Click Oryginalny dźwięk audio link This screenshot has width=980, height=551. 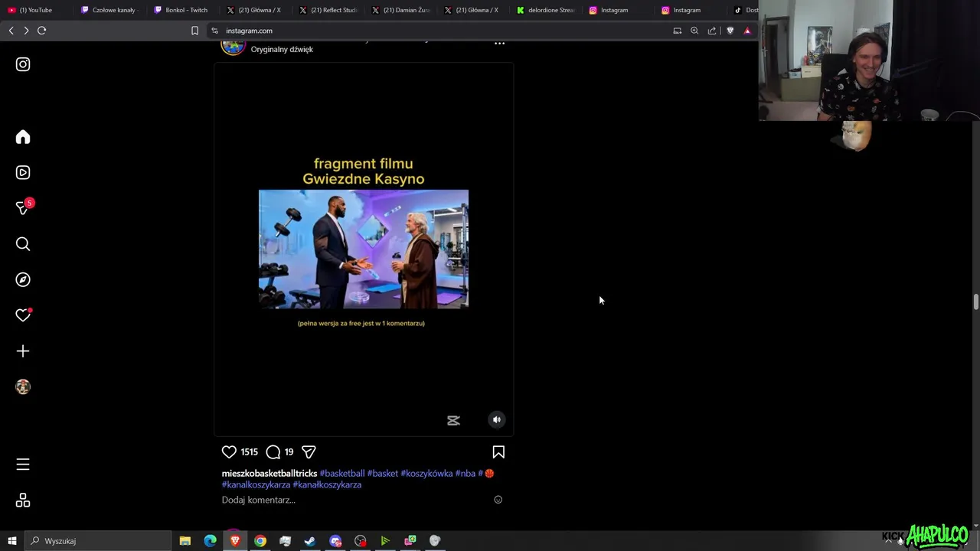click(282, 49)
